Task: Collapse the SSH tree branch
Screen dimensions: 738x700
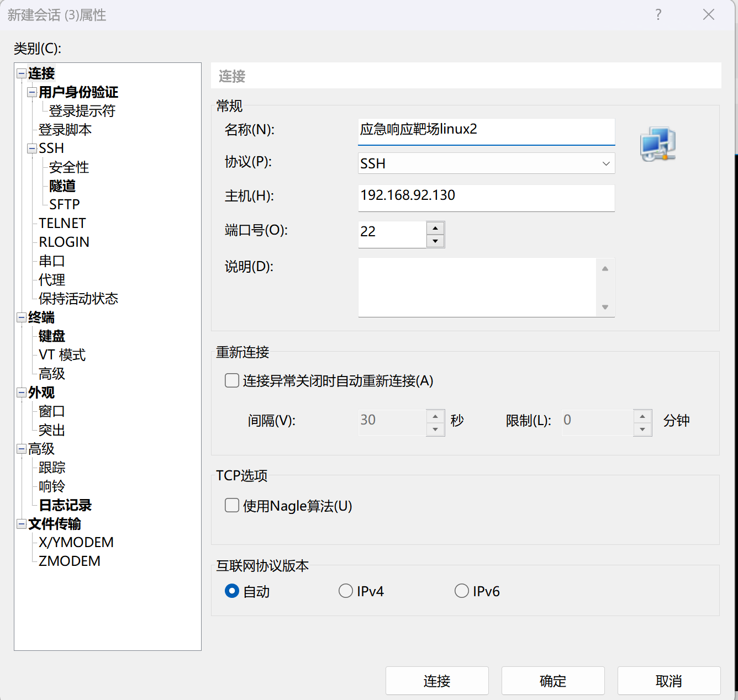Action: coord(32,149)
